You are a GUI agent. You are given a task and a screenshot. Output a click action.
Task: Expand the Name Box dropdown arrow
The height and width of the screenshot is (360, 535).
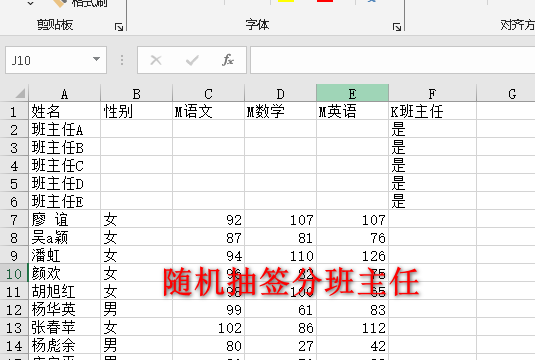point(97,59)
